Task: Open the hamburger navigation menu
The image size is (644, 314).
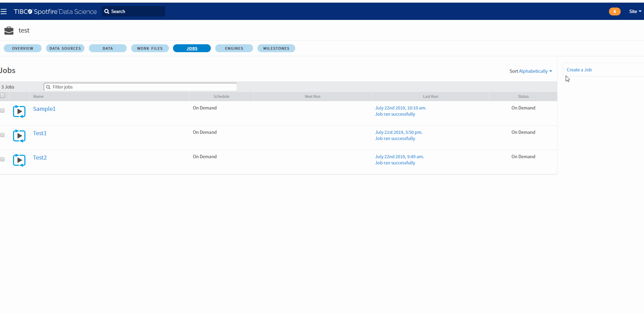Action: (4, 12)
